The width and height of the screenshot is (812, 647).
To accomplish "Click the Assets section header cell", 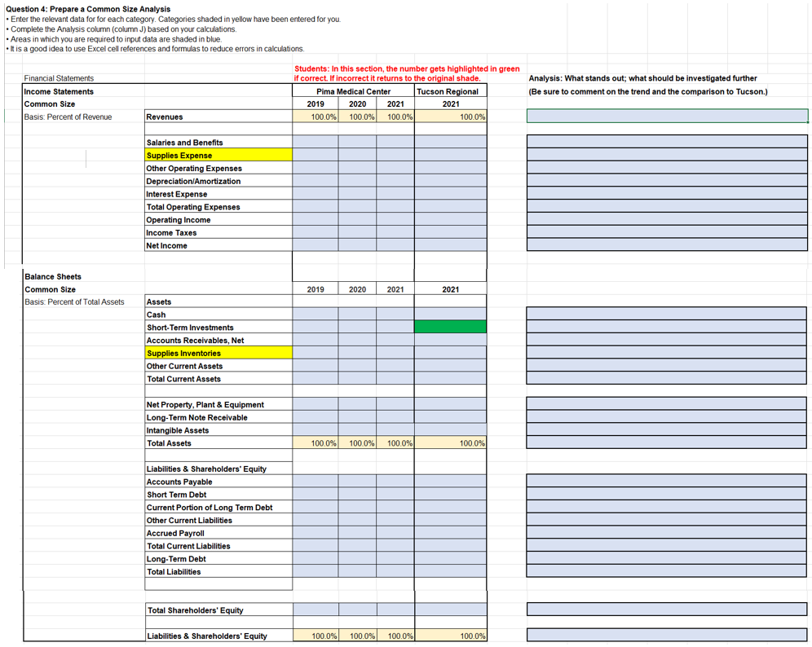I will [x=218, y=301].
